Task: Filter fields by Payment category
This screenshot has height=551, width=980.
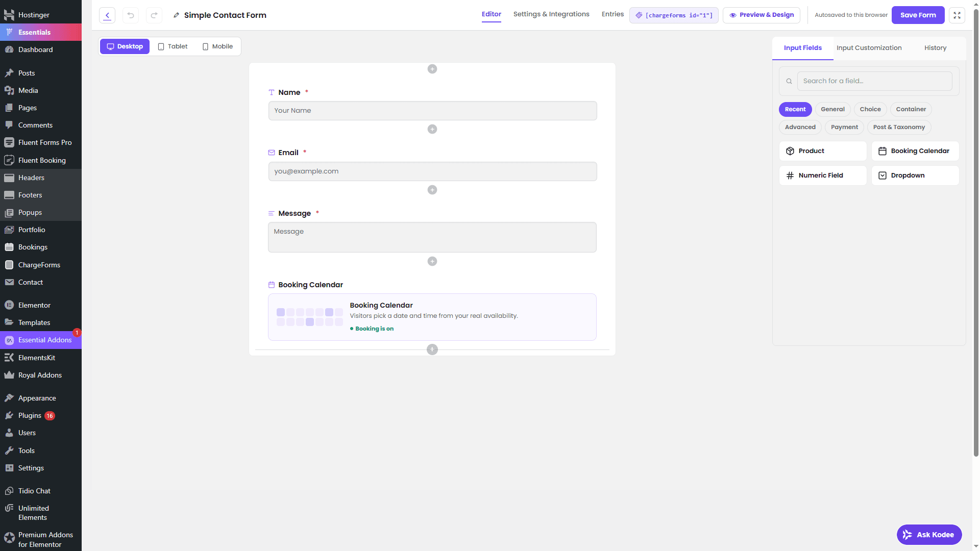Action: point(844,127)
